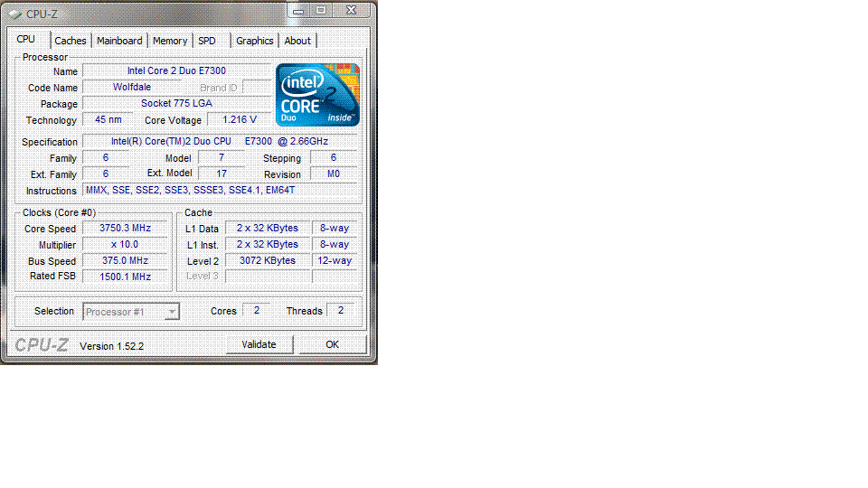868x488 pixels.
Task: Open the Graphics tab
Action: pos(255,41)
